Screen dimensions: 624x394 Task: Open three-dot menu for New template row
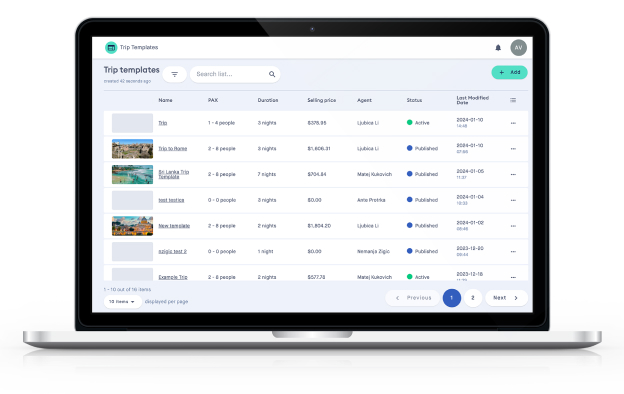coord(513,226)
